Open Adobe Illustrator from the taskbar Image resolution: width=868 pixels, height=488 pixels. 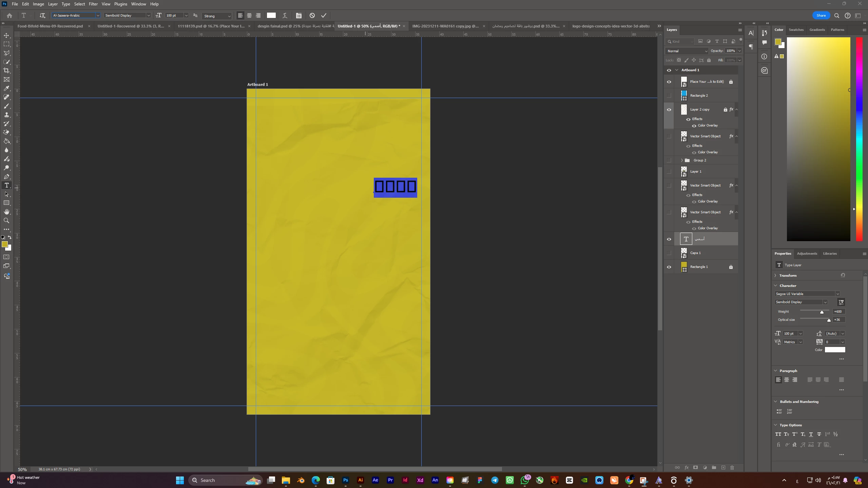click(x=360, y=480)
